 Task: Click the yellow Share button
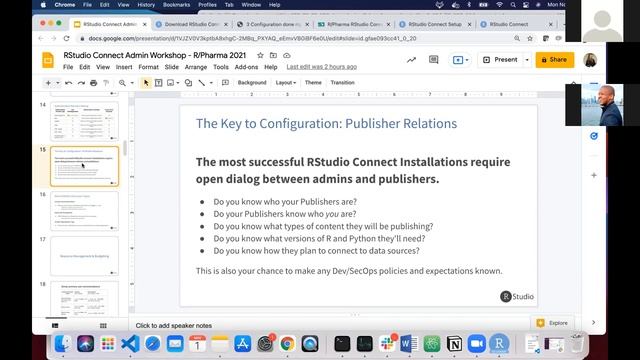pos(555,60)
